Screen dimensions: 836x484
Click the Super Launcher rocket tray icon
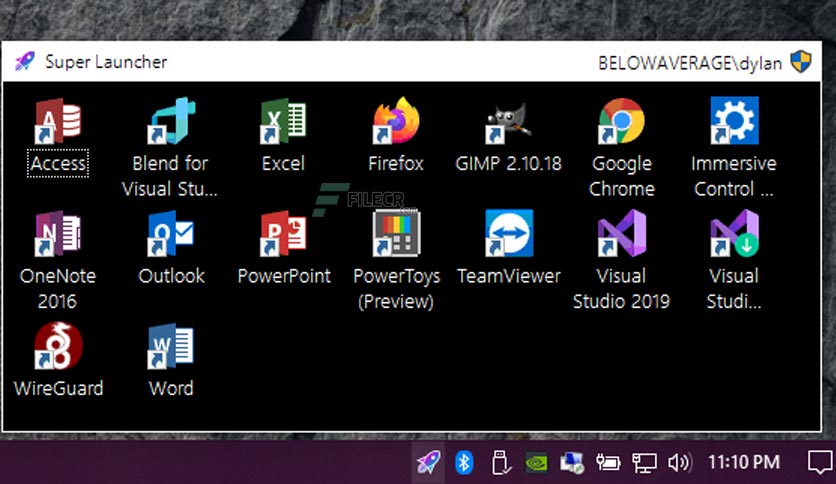click(x=429, y=462)
